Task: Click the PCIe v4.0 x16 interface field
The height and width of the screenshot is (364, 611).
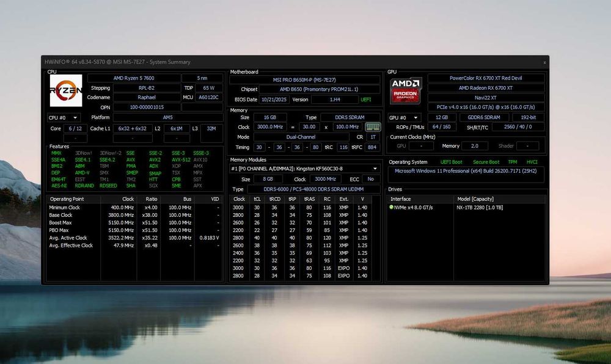Action: (486, 107)
